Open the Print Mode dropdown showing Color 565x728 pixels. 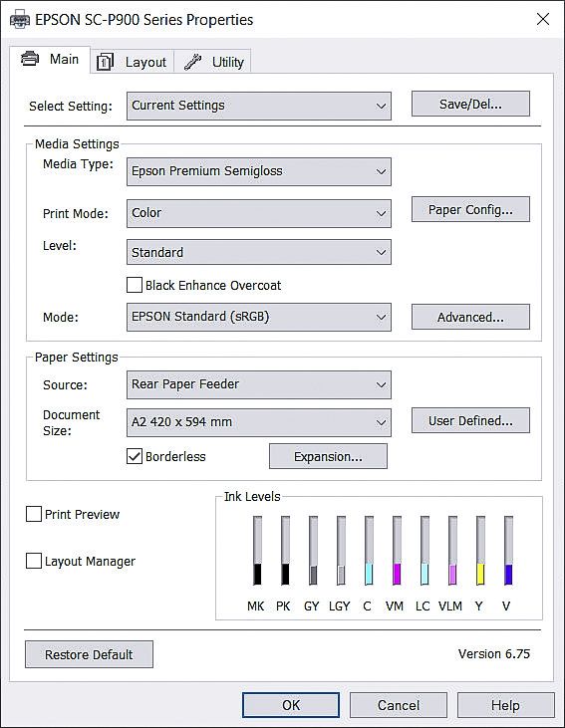(x=259, y=213)
